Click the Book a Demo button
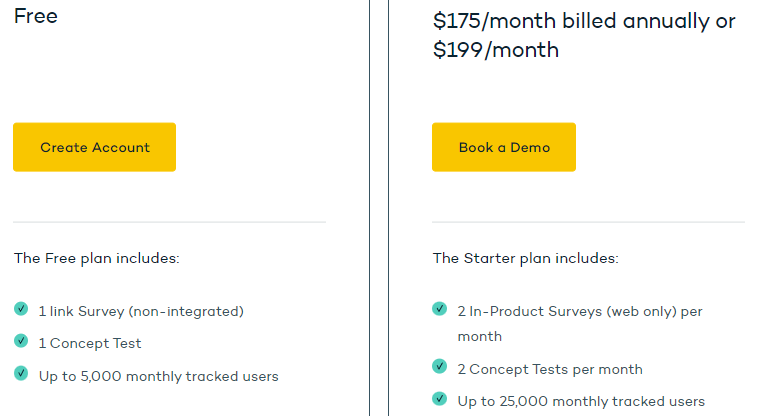 click(x=504, y=147)
